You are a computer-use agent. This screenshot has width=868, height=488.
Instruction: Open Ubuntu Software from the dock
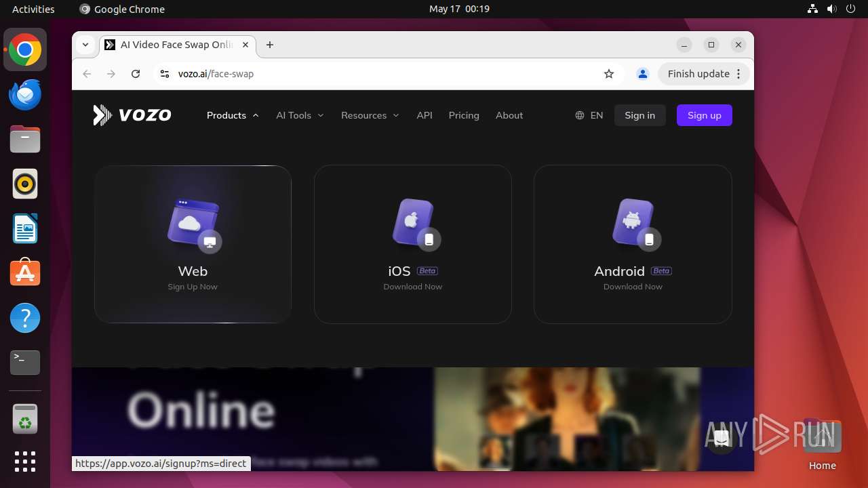click(25, 273)
